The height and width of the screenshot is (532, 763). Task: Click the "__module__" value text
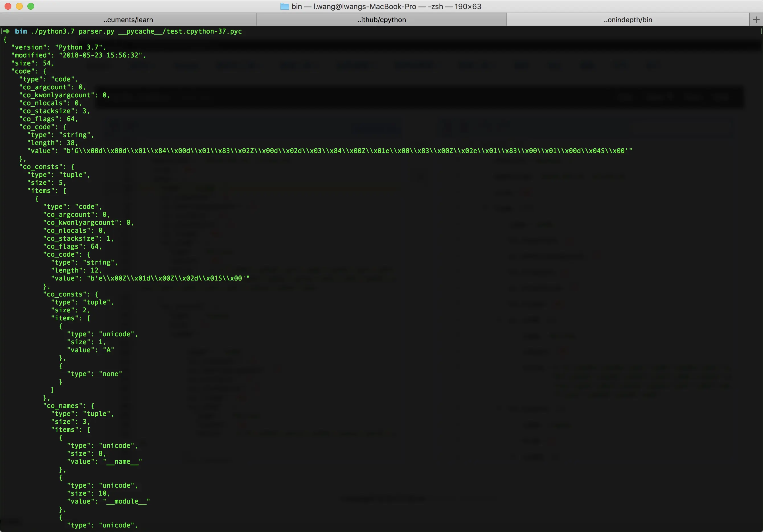click(x=126, y=501)
